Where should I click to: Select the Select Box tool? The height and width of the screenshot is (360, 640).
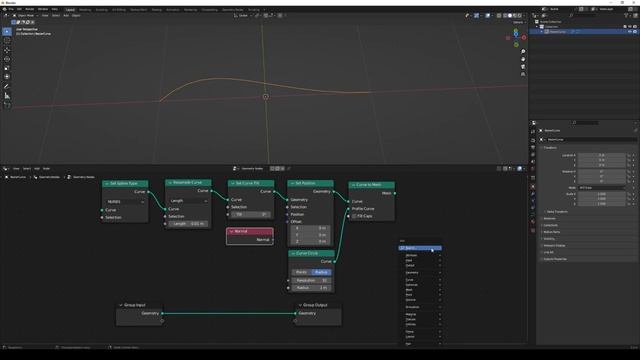click(x=7, y=31)
